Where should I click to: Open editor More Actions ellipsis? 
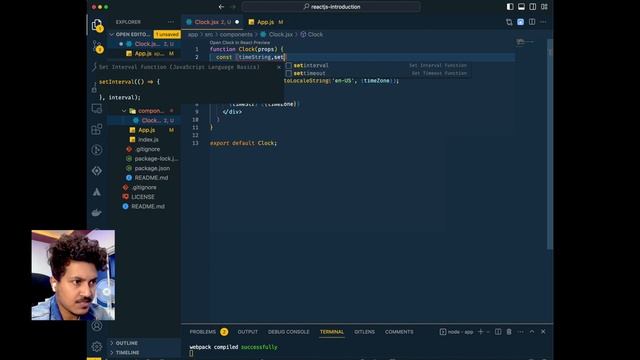pyautogui.click(x=543, y=22)
